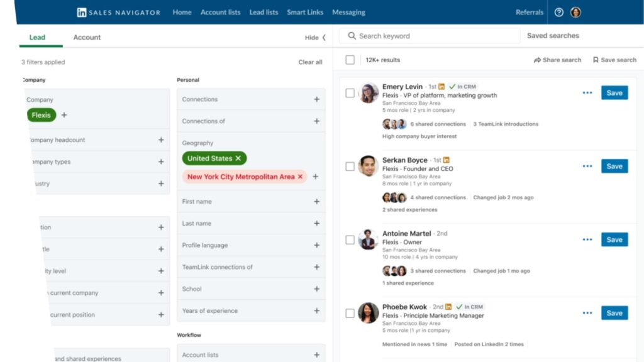The width and height of the screenshot is (644, 362).
Task: Save the Antoine Martel lead
Action: (x=614, y=239)
